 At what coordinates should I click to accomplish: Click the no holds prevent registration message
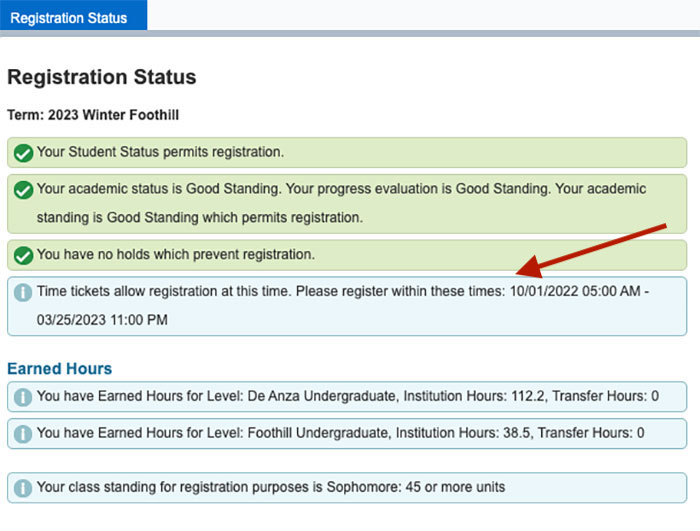click(176, 254)
